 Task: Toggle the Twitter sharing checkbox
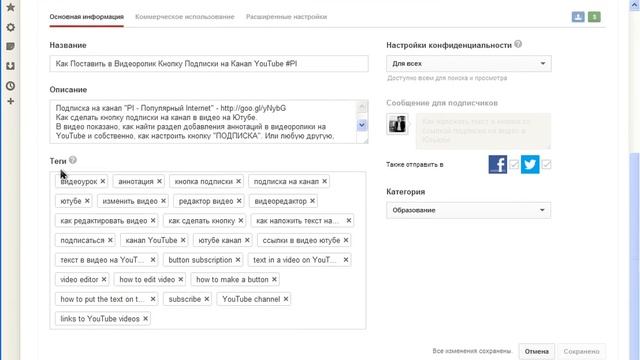(546, 164)
